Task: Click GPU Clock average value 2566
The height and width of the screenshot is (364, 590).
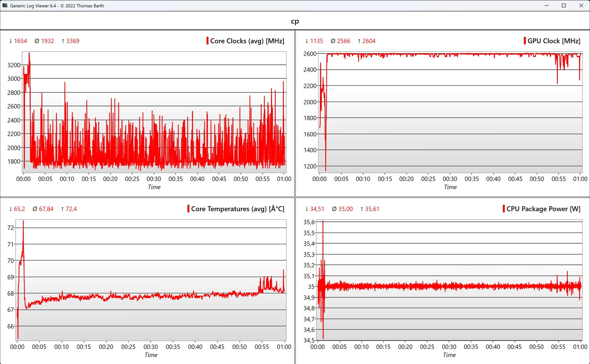Action: (x=343, y=41)
